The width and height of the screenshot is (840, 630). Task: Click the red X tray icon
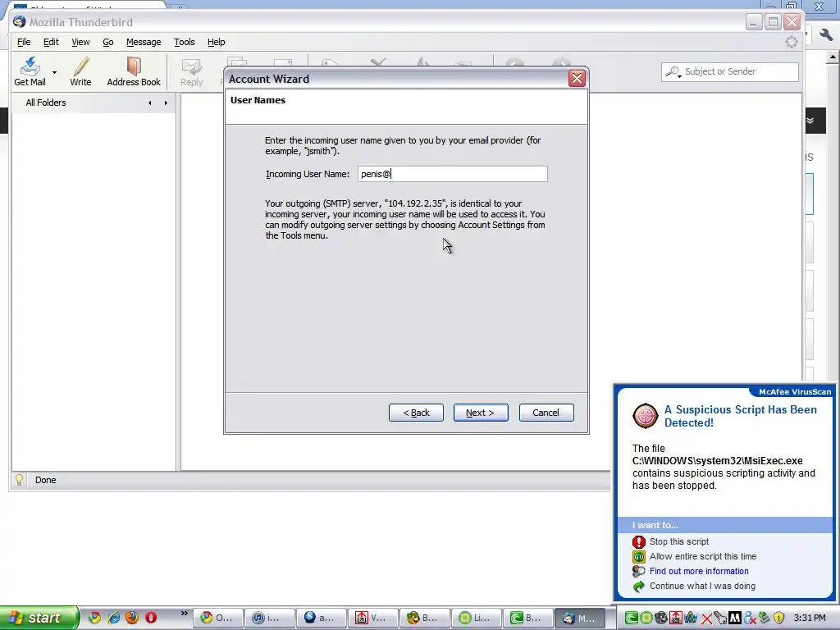[x=706, y=619]
